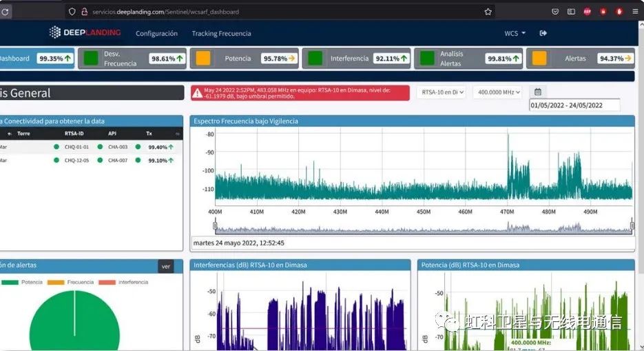The height and width of the screenshot is (351, 644).
Task: Toggle Potencia legend entry in pie chart
Action: [22, 282]
